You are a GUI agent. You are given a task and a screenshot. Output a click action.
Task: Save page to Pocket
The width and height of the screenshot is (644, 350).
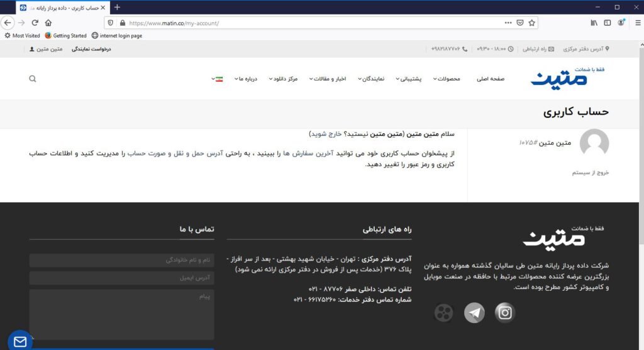click(x=520, y=23)
